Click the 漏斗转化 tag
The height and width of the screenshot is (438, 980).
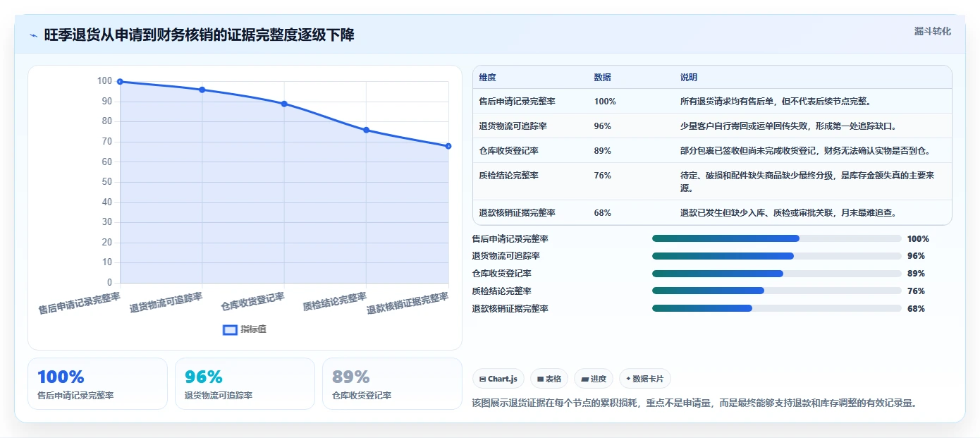932,31
